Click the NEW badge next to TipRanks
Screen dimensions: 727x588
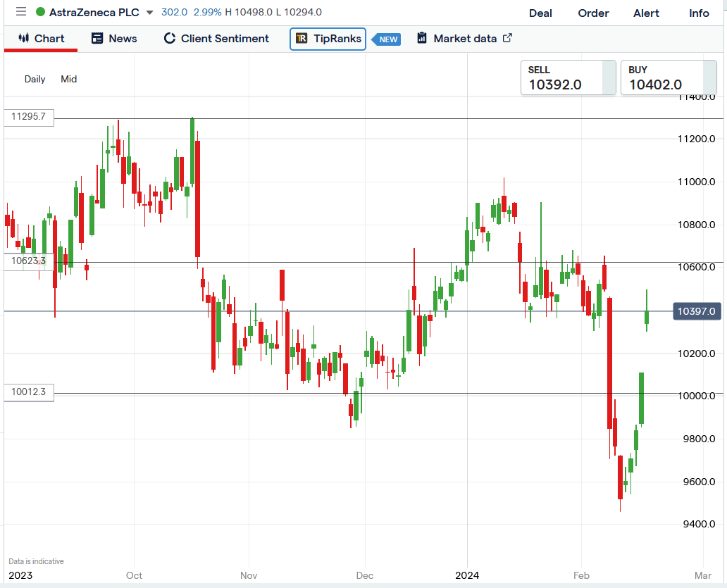pos(387,39)
